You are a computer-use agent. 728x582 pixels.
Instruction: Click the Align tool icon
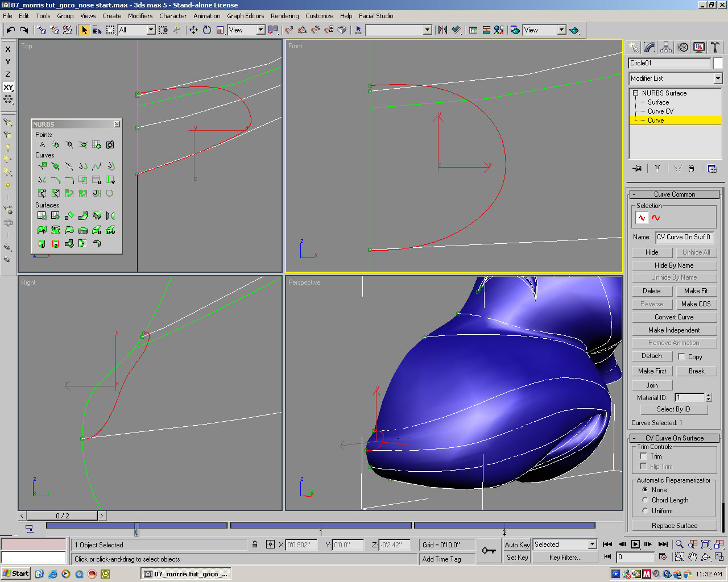tap(456, 30)
